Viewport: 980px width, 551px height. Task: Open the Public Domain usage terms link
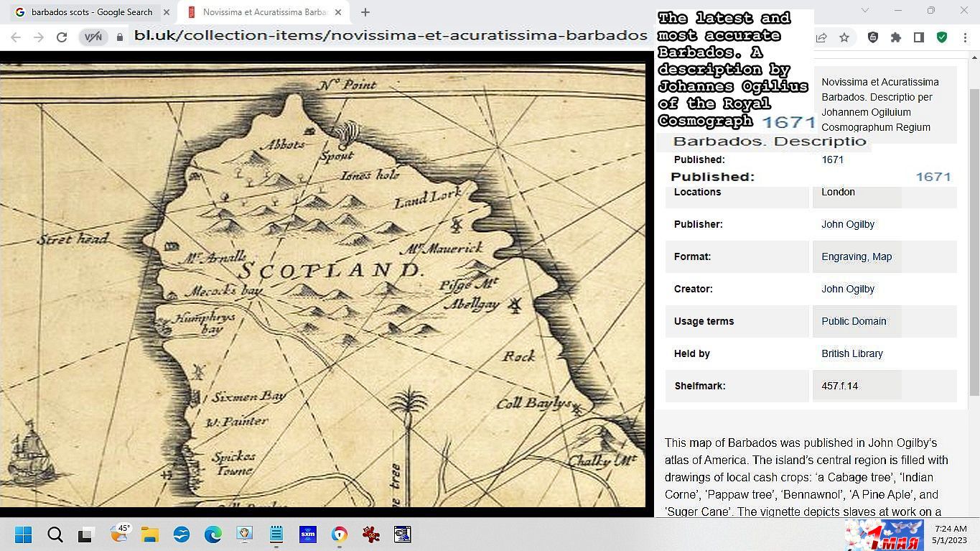coord(854,321)
